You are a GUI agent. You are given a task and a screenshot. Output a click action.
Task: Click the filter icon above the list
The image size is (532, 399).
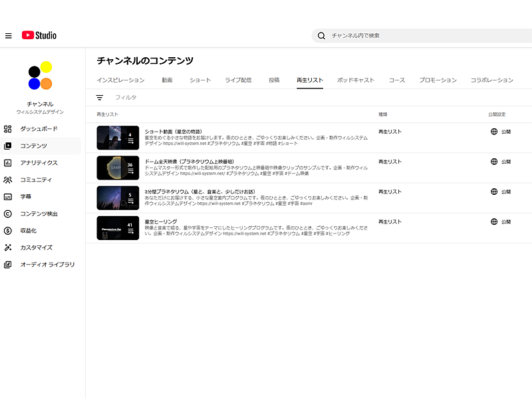coord(100,98)
